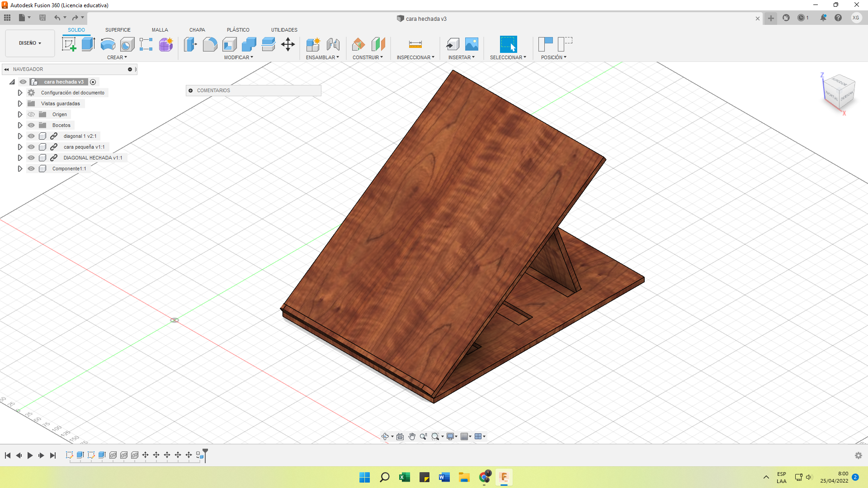This screenshot has width=868, height=488.
Task: Show the hidden Origen folder
Action: tap(31, 114)
